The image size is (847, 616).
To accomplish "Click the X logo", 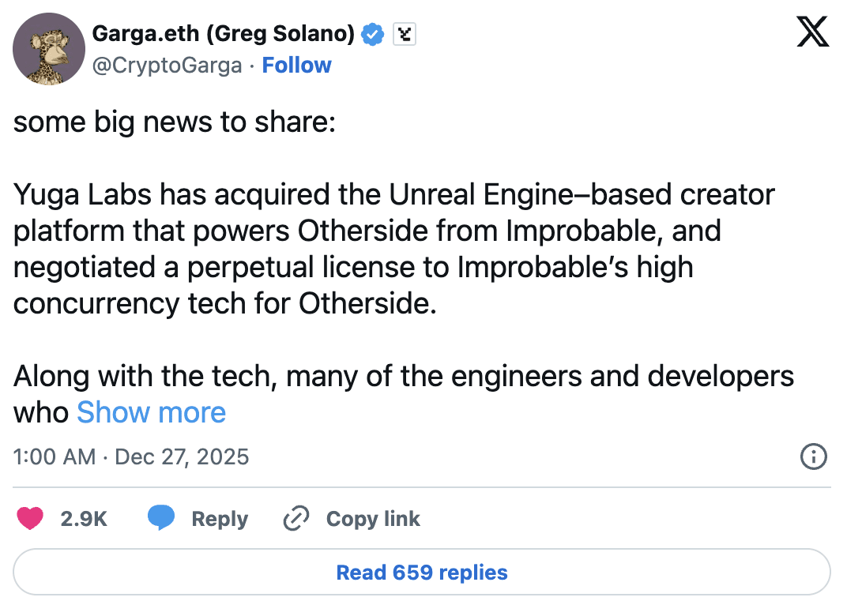I will point(812,34).
